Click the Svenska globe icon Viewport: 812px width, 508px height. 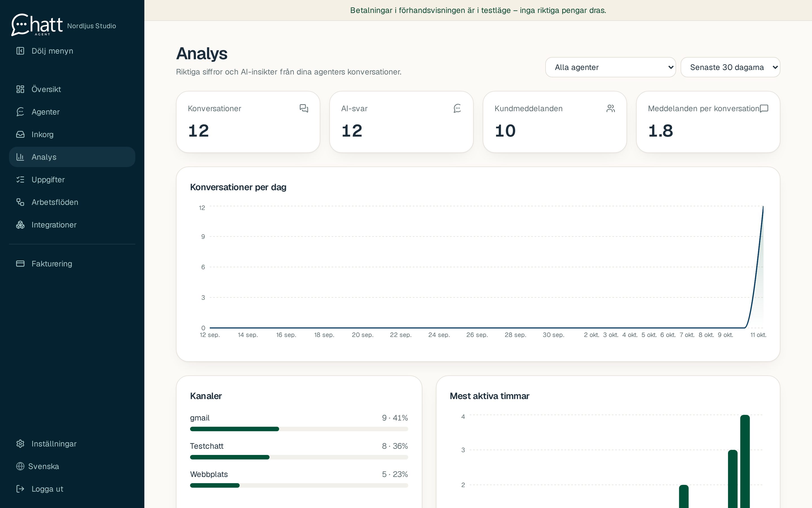coord(20,466)
